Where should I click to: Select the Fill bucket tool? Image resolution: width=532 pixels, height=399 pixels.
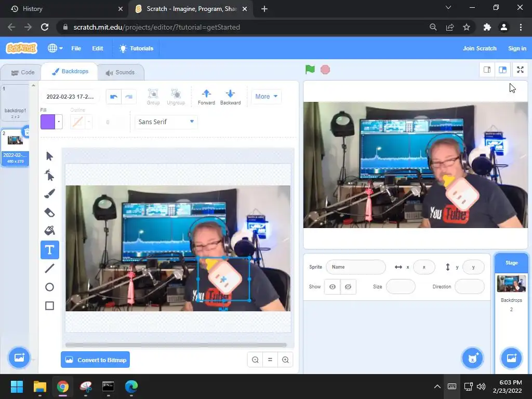(x=49, y=231)
